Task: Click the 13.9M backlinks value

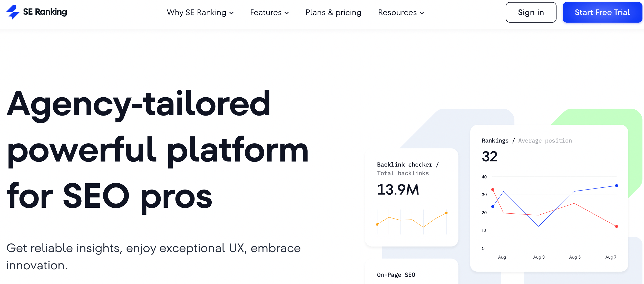Action: [x=398, y=190]
